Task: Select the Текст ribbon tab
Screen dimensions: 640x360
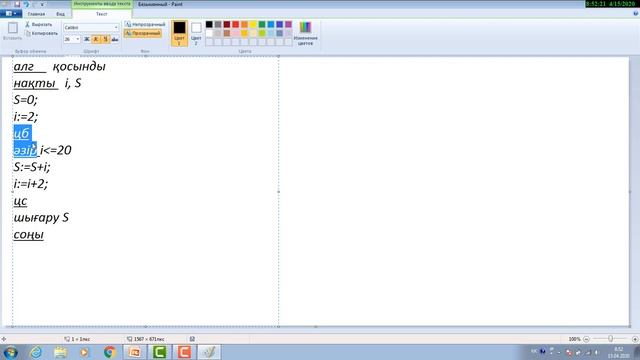Action: (x=102, y=14)
